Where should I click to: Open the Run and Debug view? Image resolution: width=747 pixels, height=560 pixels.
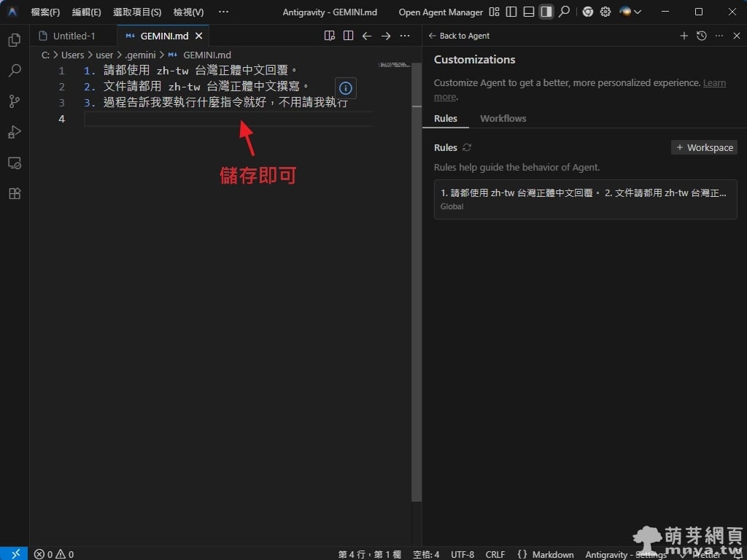(x=14, y=132)
